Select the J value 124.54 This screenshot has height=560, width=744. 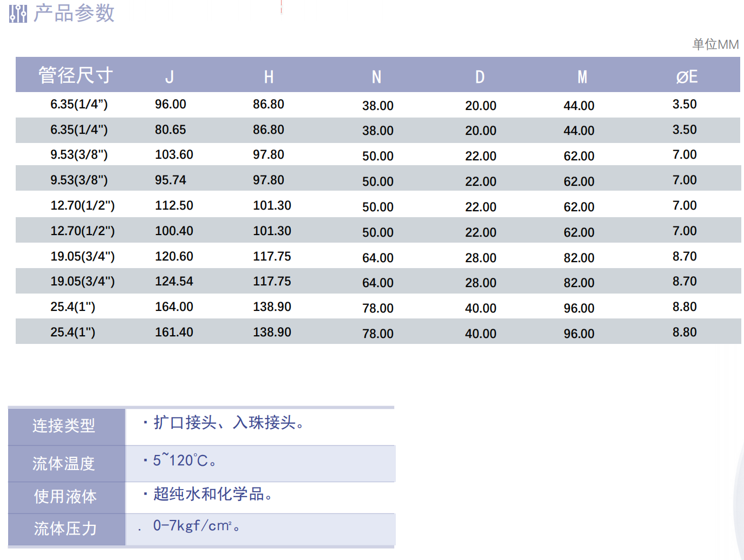pyautogui.click(x=174, y=281)
